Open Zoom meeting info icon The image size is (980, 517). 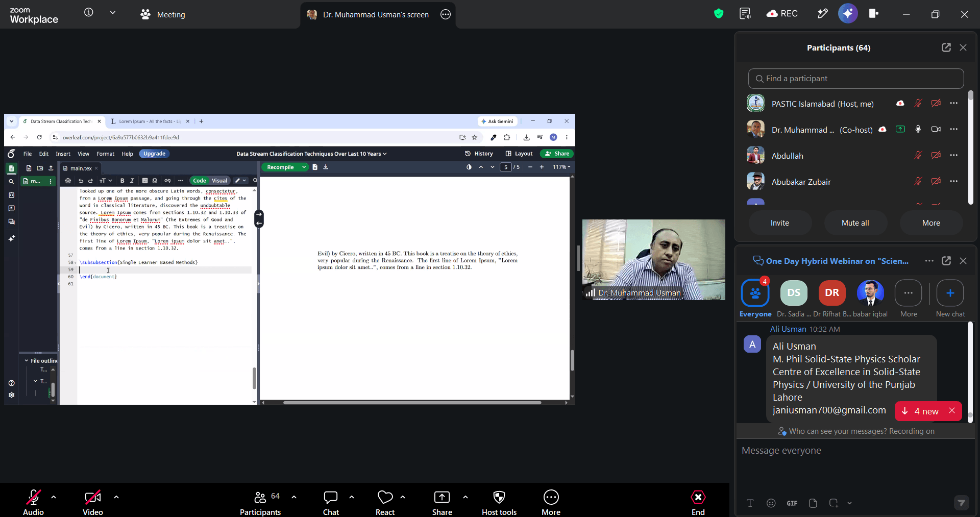(x=89, y=13)
